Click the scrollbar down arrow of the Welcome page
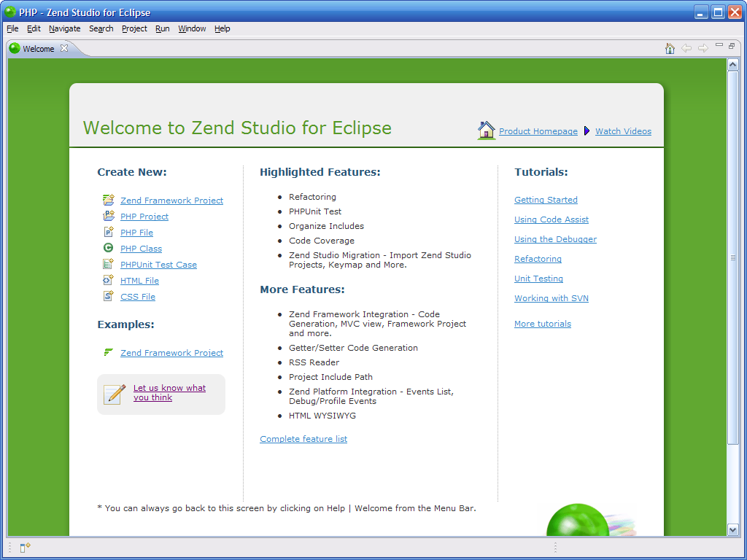747x560 pixels. click(x=733, y=529)
